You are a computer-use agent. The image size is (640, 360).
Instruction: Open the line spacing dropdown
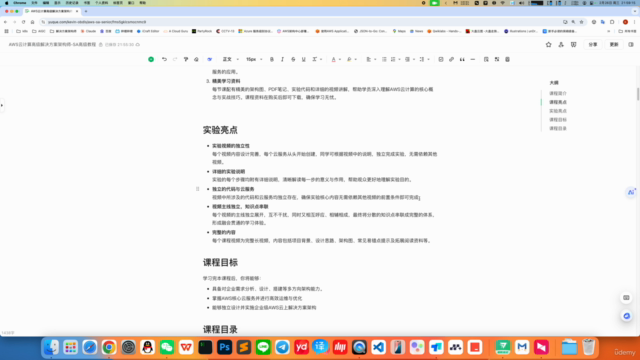[x=424, y=59]
